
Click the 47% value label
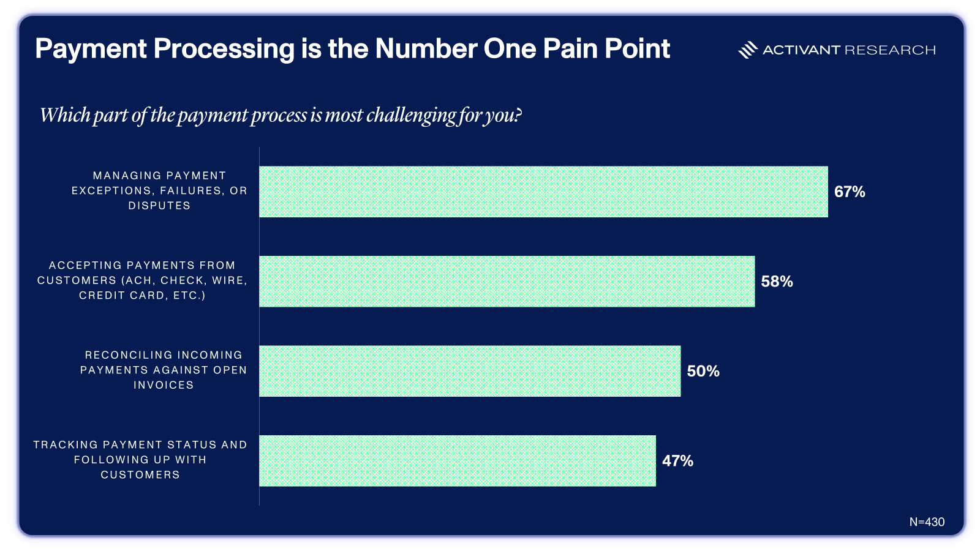coord(677,461)
